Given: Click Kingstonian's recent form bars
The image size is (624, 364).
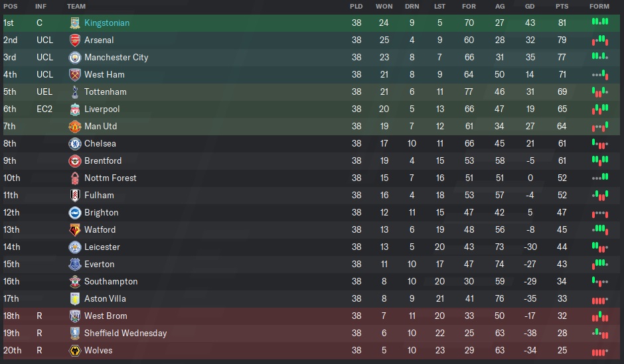Looking at the screenshot, I should tap(599, 23).
